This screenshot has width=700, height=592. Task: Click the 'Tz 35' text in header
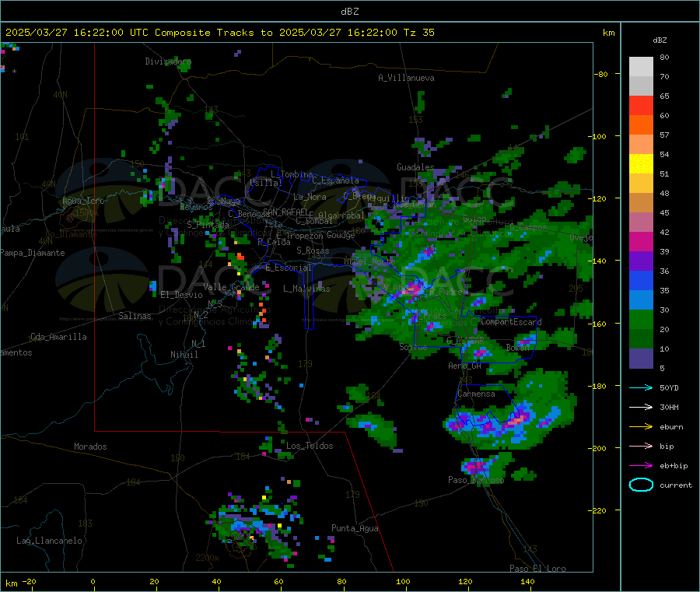[418, 33]
